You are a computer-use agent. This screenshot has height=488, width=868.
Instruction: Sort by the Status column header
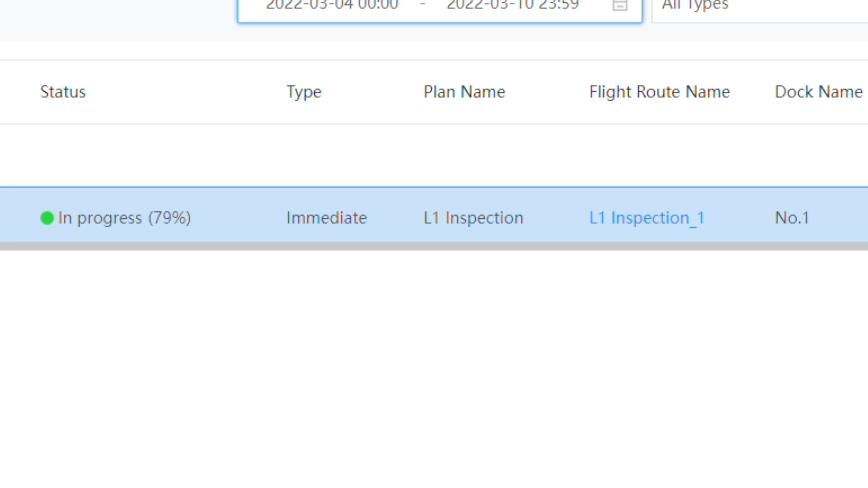63,92
